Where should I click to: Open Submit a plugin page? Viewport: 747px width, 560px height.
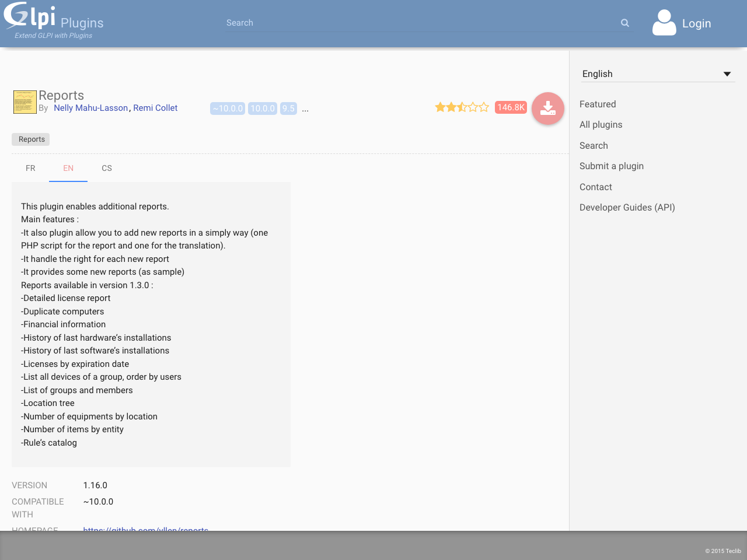(612, 166)
